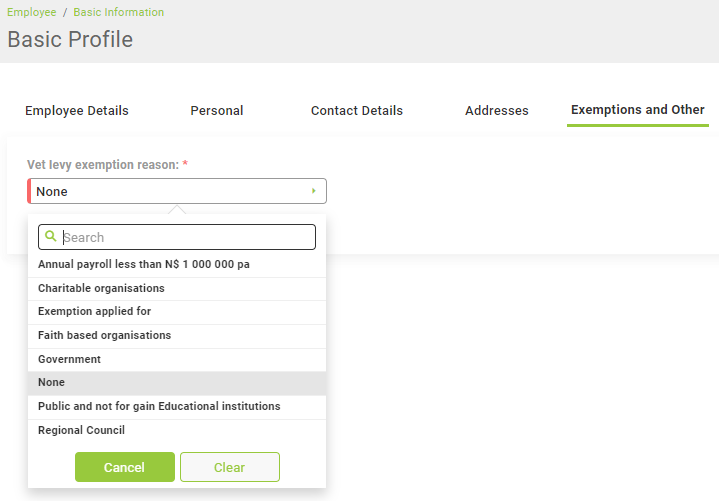The width and height of the screenshot is (719, 501).
Task: Pick Faith based organisations option
Action: click(x=104, y=335)
